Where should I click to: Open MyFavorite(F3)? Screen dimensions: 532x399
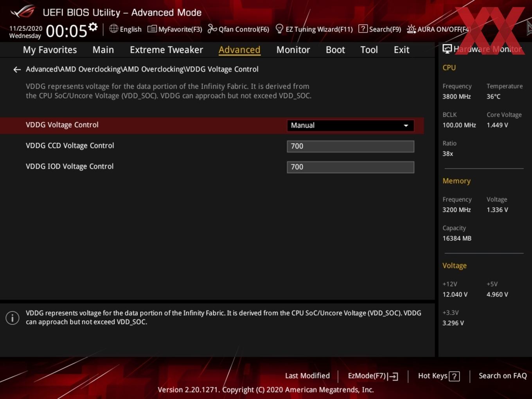point(175,29)
